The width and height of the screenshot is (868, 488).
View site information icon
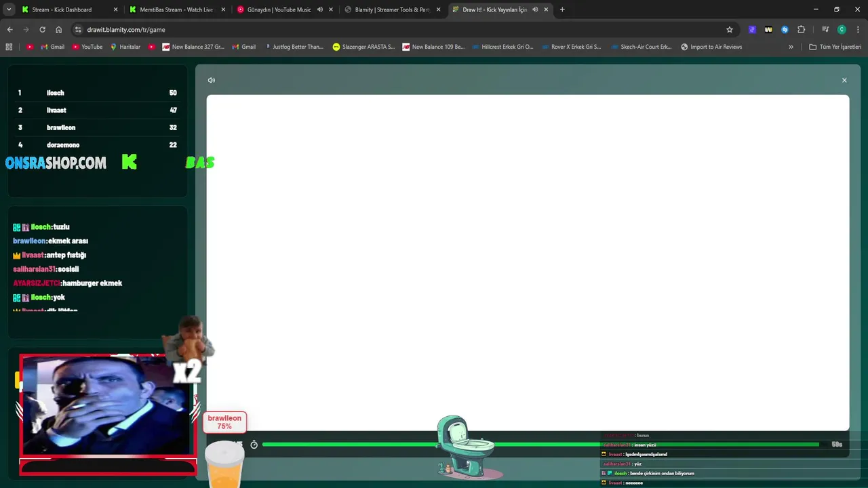[78, 30]
